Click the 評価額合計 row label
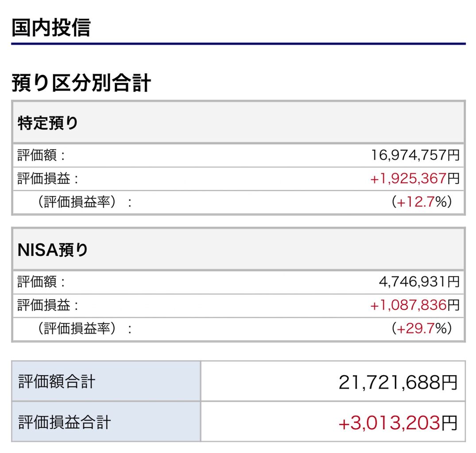The width and height of the screenshot is (476, 453). coord(57,381)
